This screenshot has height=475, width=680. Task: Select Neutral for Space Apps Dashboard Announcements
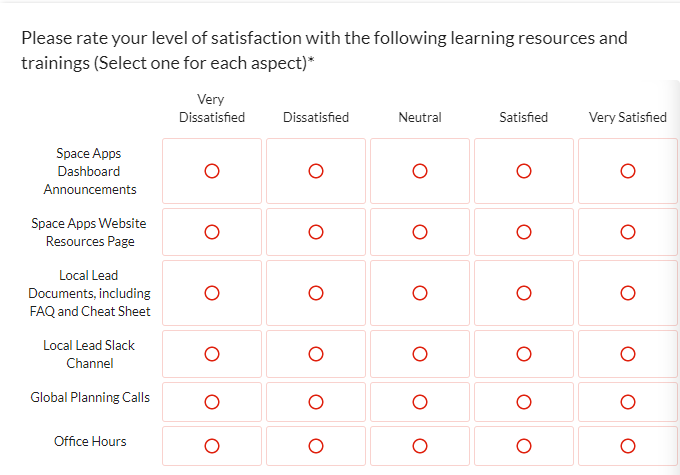(x=420, y=171)
